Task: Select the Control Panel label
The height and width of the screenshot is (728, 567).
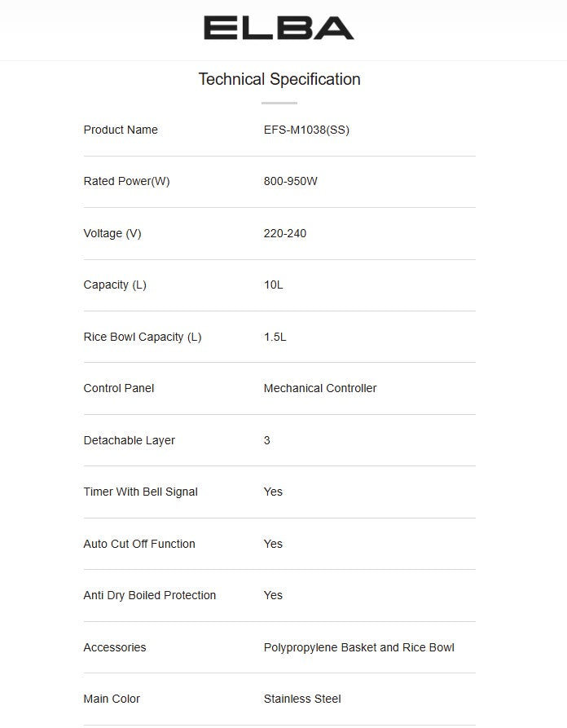Action: point(119,388)
